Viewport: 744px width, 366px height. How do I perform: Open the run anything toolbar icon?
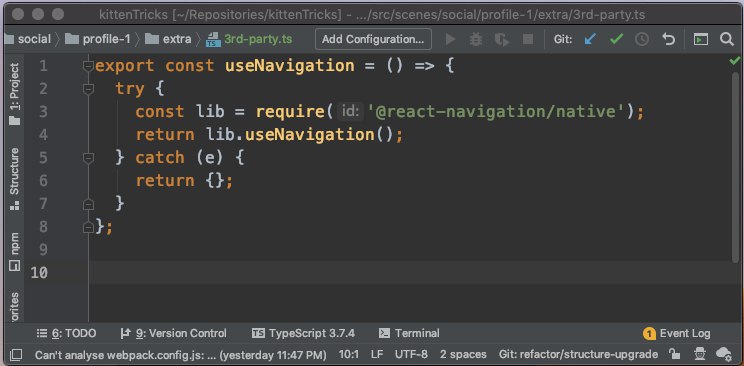pyautogui.click(x=700, y=39)
